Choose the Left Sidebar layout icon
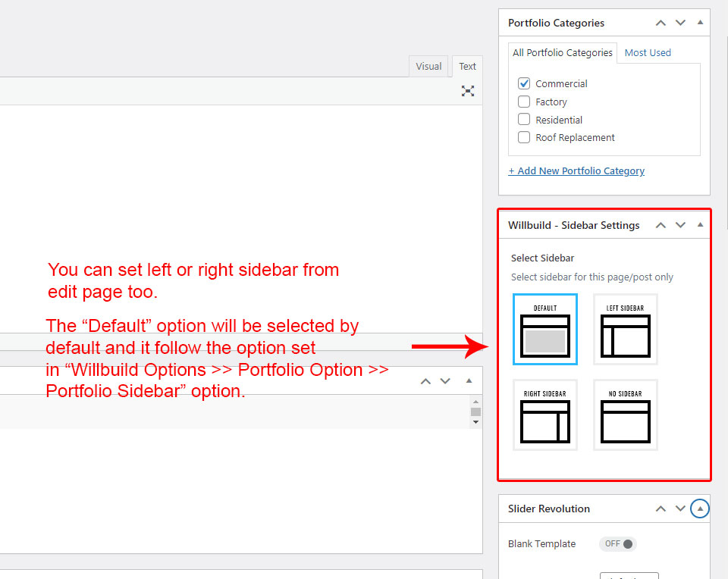 click(x=625, y=330)
